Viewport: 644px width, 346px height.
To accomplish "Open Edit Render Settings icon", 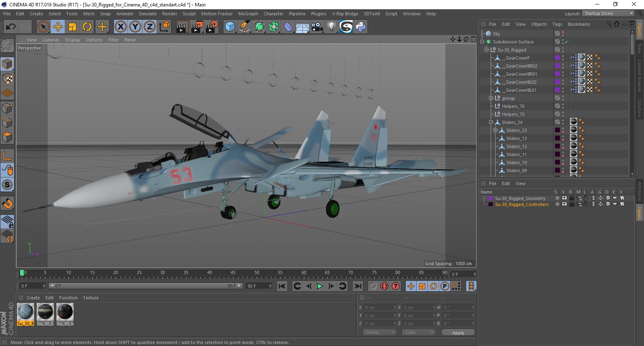I will [x=212, y=27].
